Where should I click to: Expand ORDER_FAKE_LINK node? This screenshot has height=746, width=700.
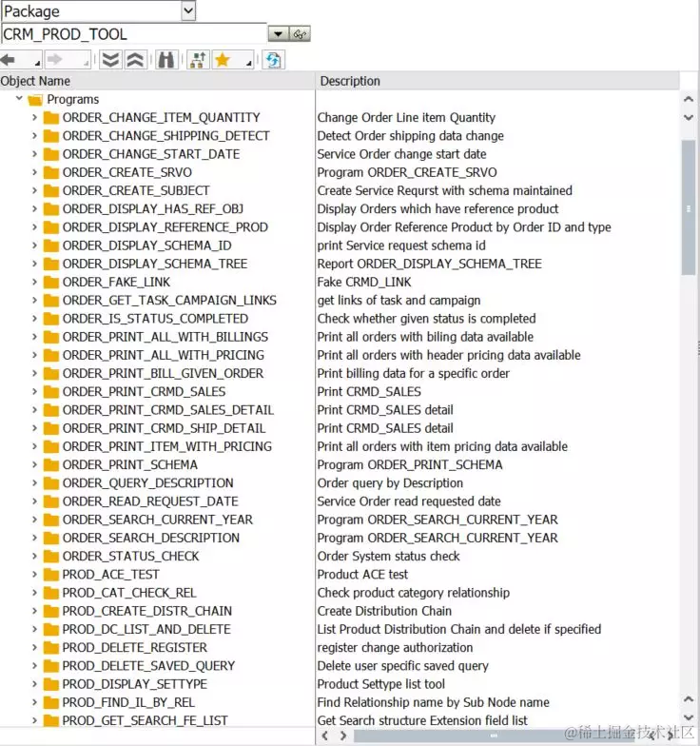(34, 282)
